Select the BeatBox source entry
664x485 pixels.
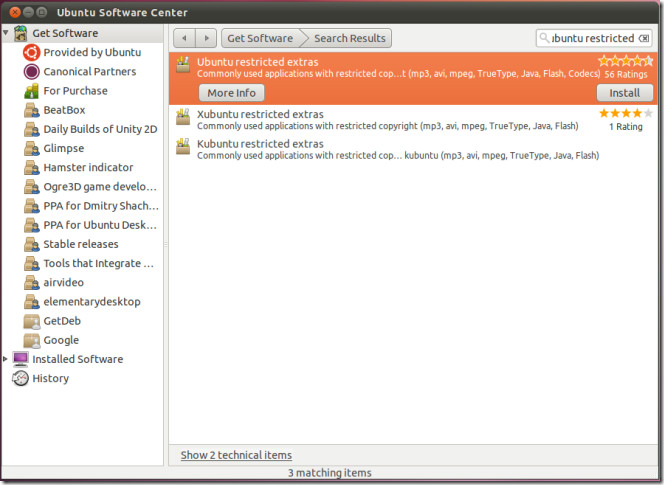tap(64, 110)
